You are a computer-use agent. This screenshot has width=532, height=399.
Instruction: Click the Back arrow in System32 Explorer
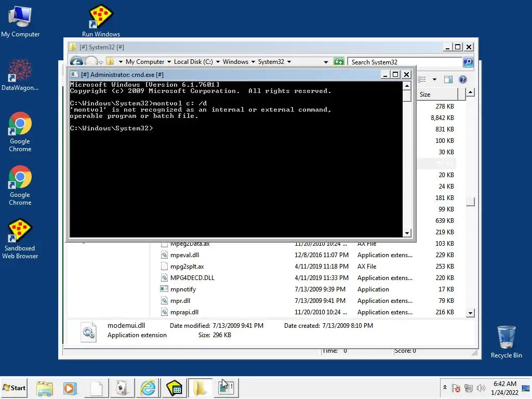(x=77, y=62)
